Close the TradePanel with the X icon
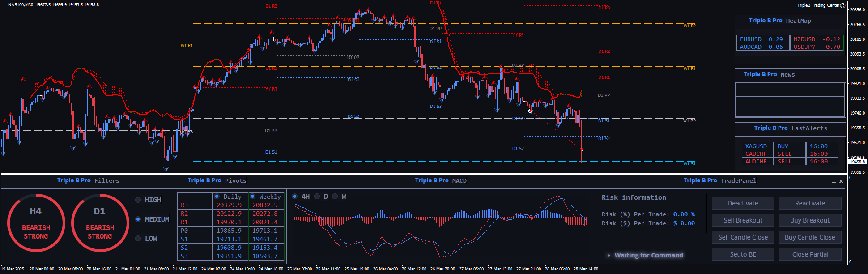Image resolution: width=868 pixels, height=274 pixels. coord(841,181)
